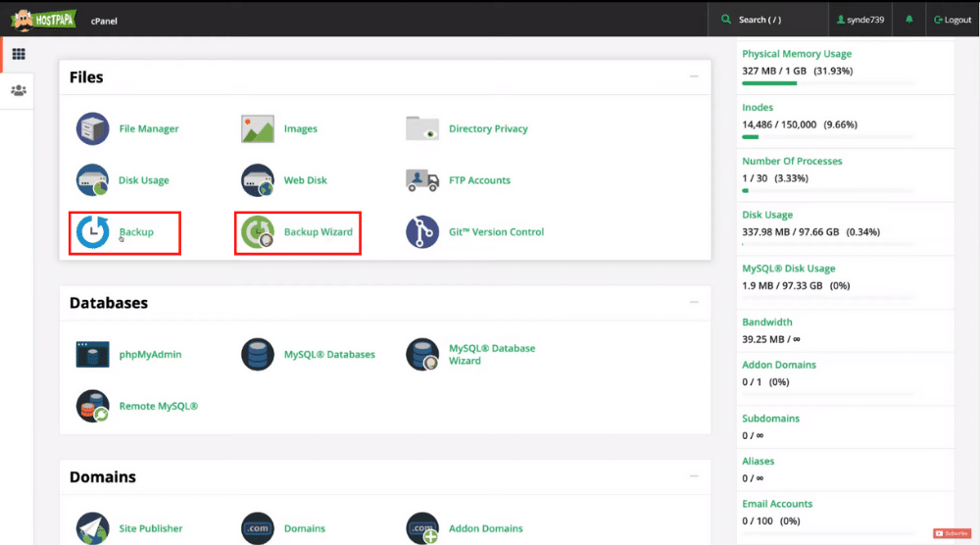Open the File Manager text link
Image resolution: width=980 pixels, height=545 pixels.
(149, 128)
